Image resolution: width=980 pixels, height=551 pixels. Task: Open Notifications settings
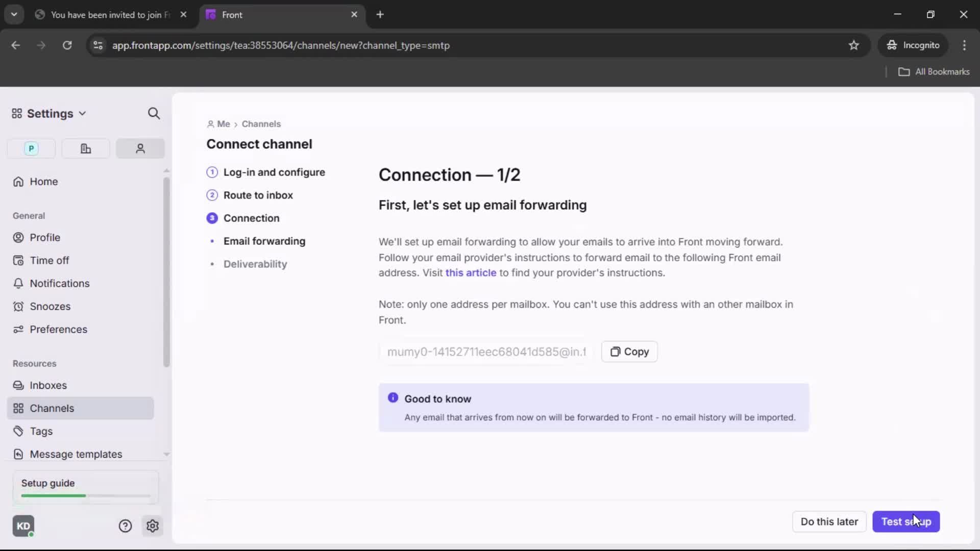tap(58, 283)
